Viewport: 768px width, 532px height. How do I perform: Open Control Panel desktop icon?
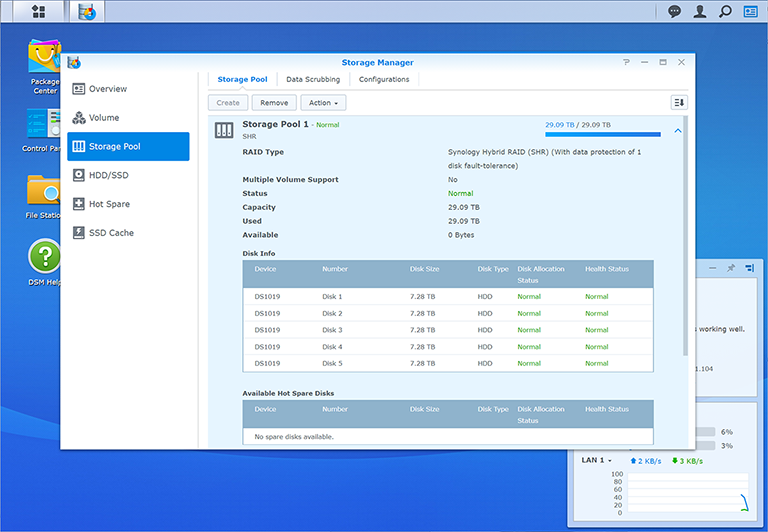click(43, 130)
